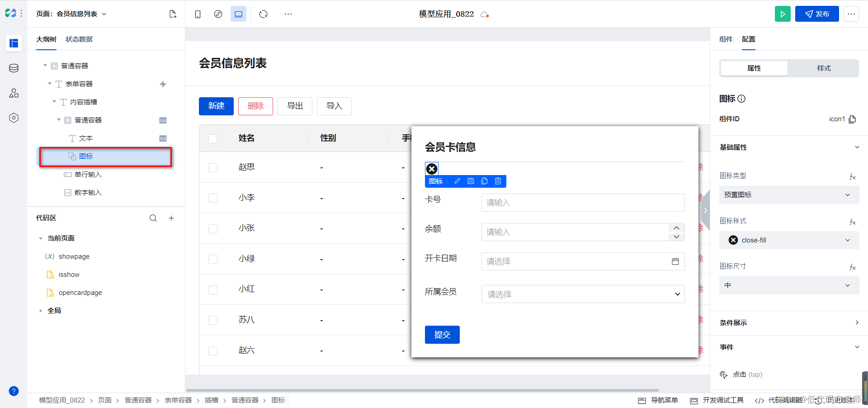The width and height of the screenshot is (868, 408).
Task: Check the row checkbox for 小红
Action: click(x=213, y=290)
